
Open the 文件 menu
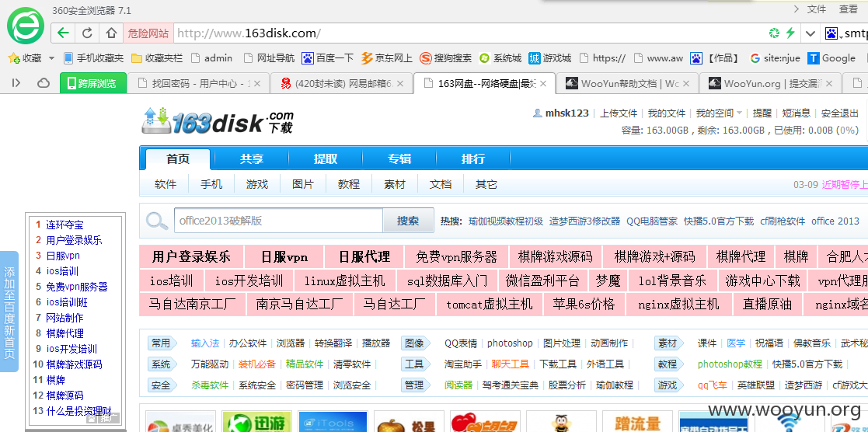[817, 9]
